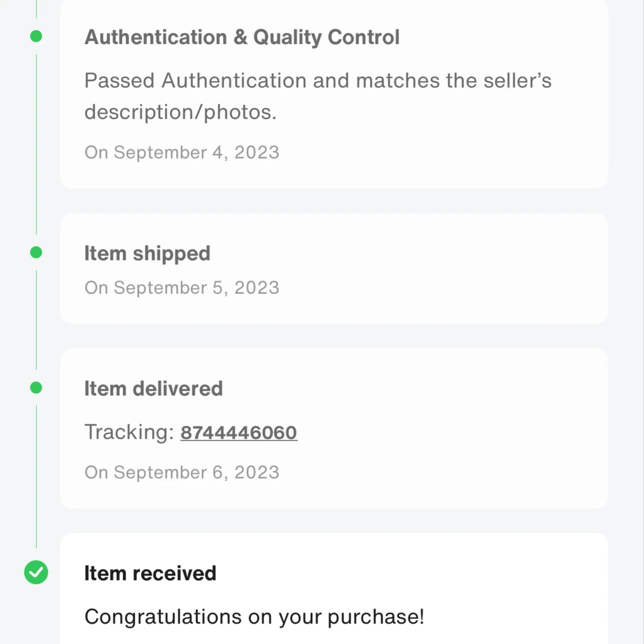Screen dimensions: 644x644
Task: Click the Authentication & Quality Control heading
Action: [x=242, y=37]
